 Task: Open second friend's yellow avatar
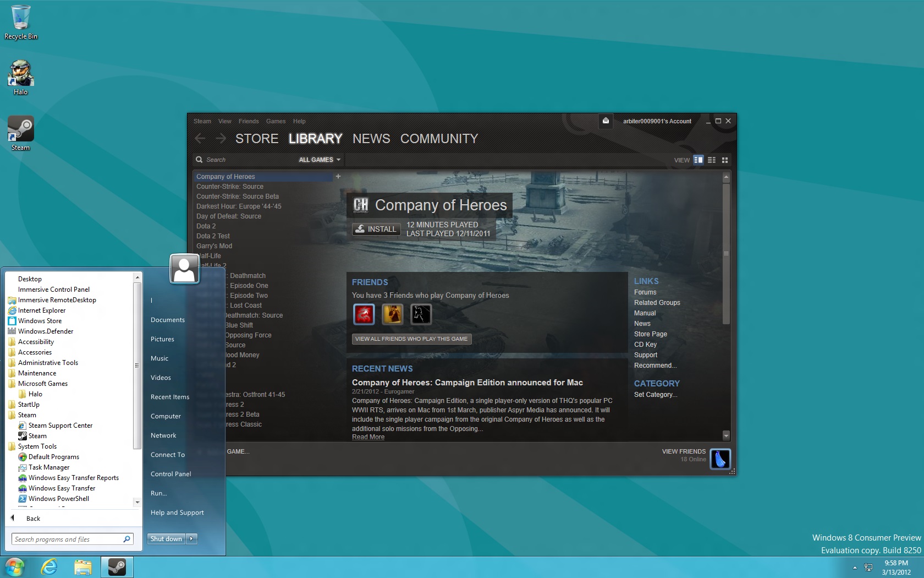[393, 314]
